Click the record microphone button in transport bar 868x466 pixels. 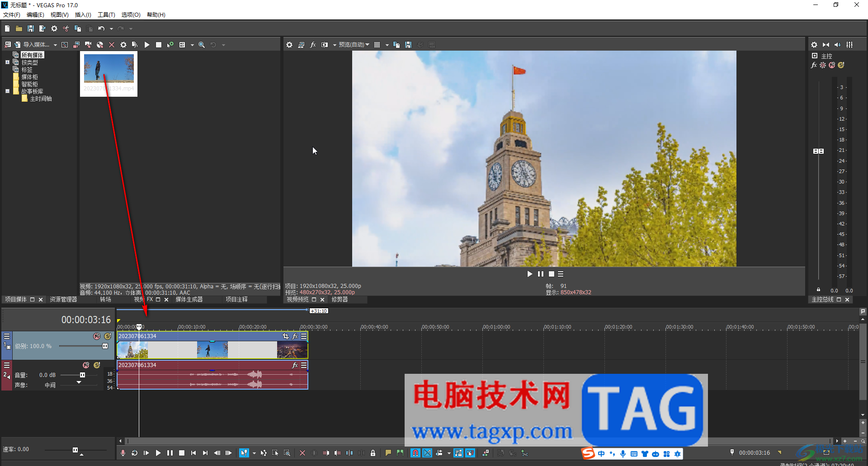point(123,453)
